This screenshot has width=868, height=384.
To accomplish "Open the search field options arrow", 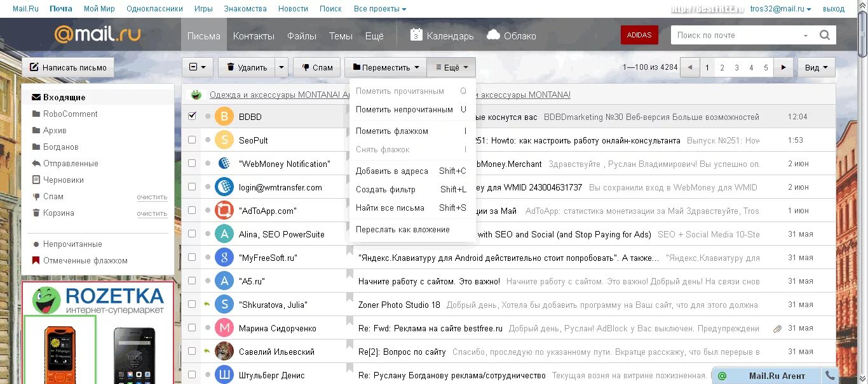I will click(806, 36).
